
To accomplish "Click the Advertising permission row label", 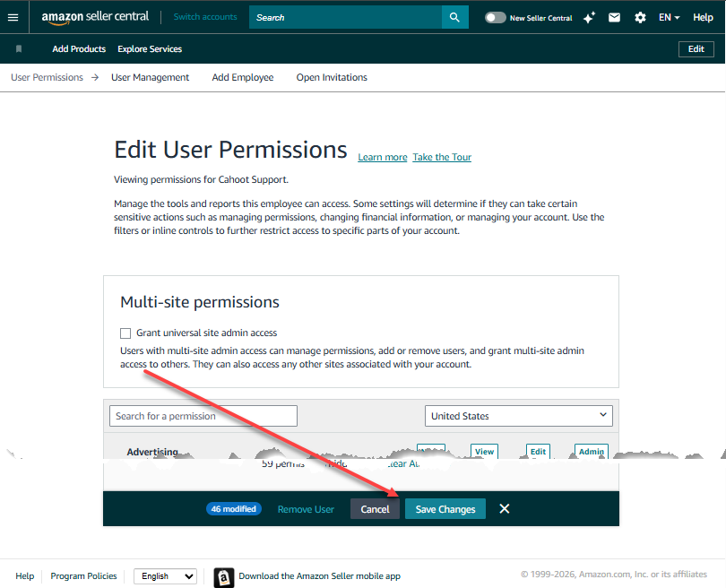I will 152,452.
